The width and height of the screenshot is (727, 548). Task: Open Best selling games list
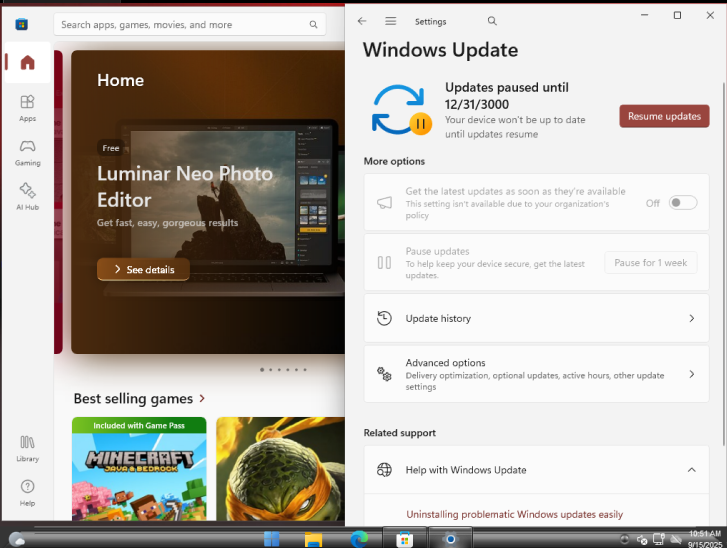(x=139, y=399)
